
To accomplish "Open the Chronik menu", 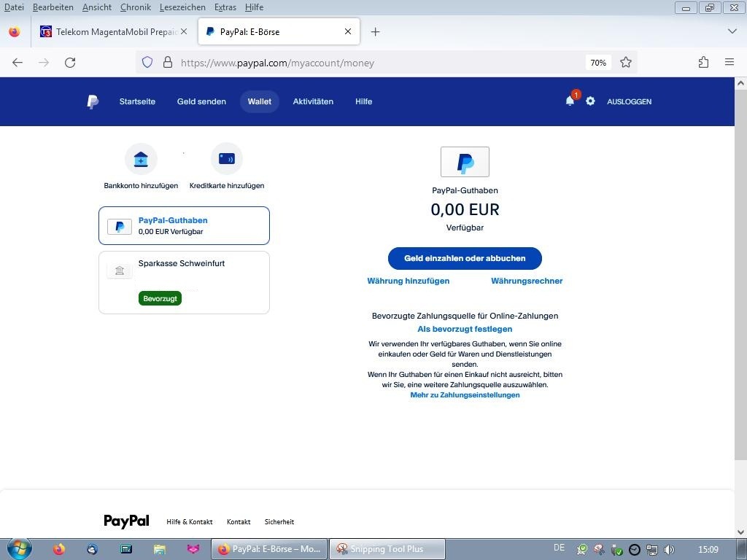I will pos(135,7).
